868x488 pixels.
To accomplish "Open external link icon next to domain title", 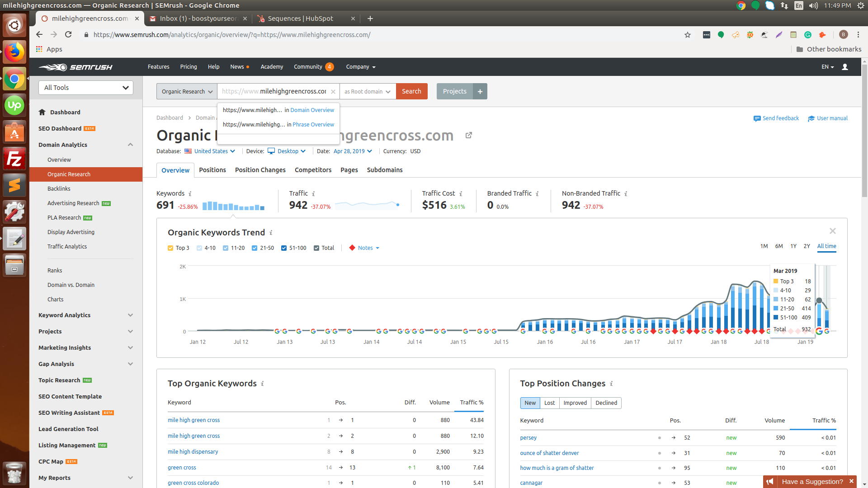I will [x=469, y=135].
